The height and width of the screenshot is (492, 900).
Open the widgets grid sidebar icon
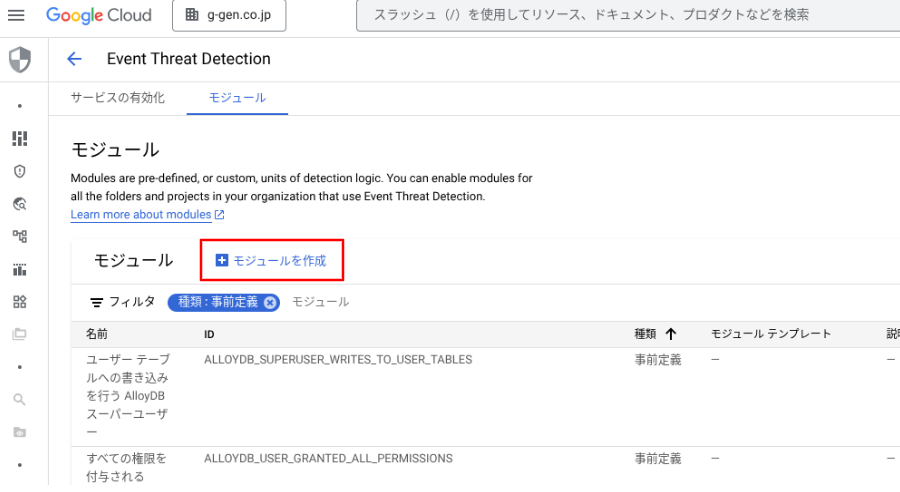tap(20, 301)
